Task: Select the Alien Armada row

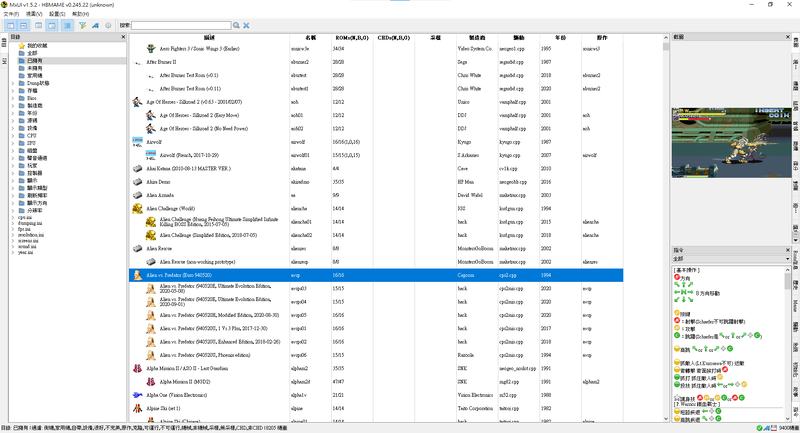Action: tap(376, 195)
